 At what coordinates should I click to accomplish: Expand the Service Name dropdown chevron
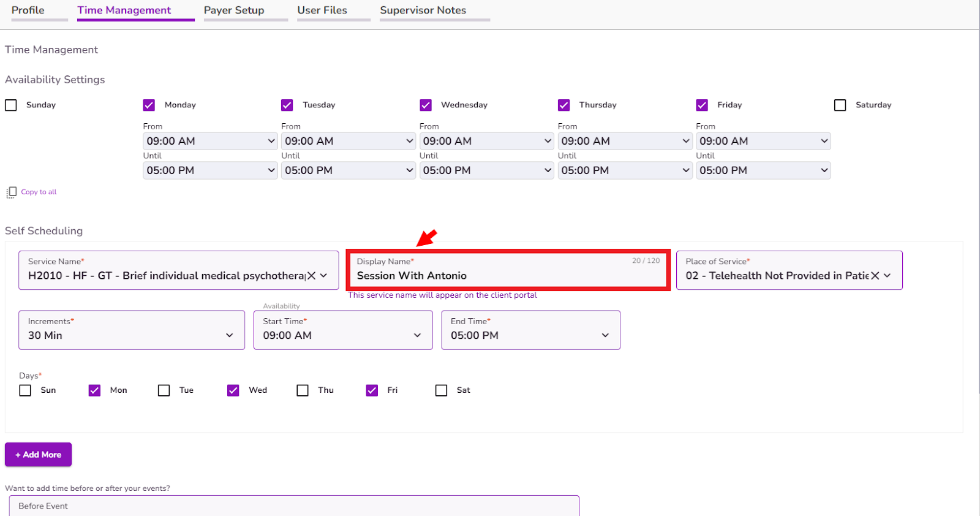coord(324,276)
